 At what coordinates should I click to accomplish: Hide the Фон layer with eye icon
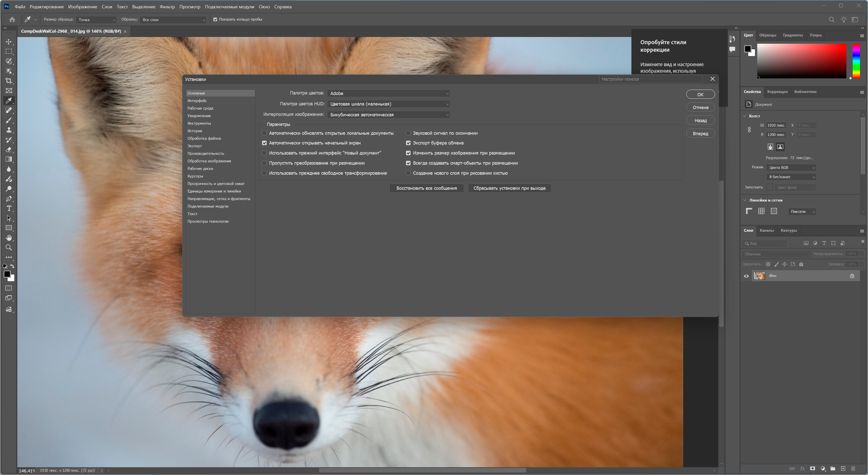click(x=746, y=276)
